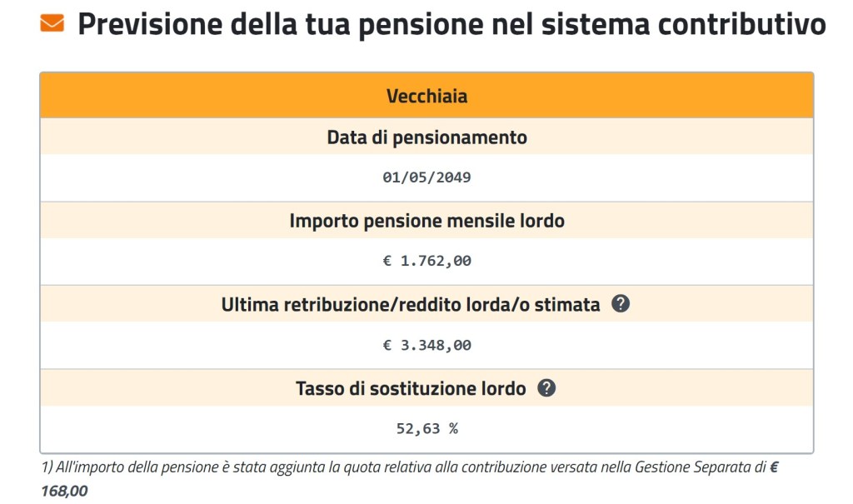Screen dimensions: 853x504
Task: Select the retirement date 01/05/2049
Action: (426, 177)
